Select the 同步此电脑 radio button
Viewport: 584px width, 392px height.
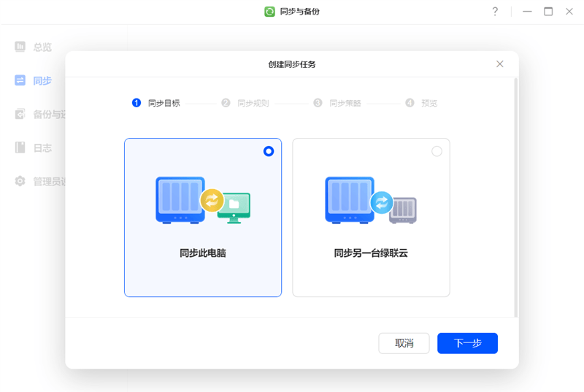269,151
